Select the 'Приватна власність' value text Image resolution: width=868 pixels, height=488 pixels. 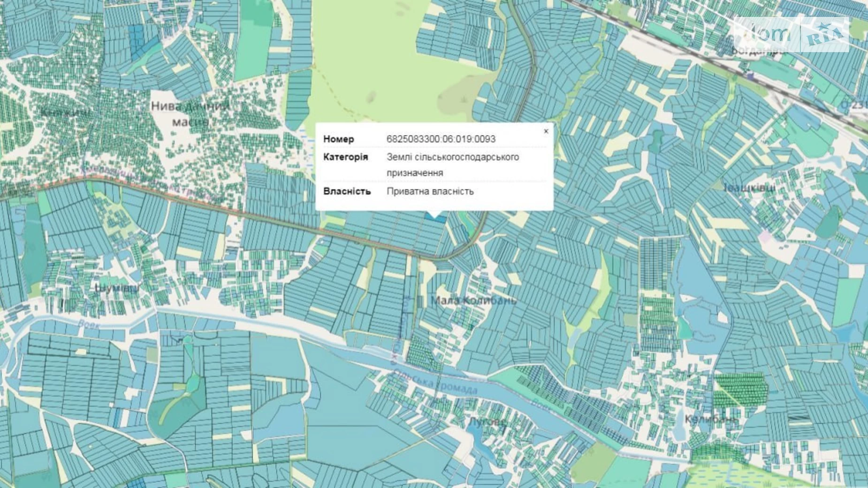coord(430,191)
